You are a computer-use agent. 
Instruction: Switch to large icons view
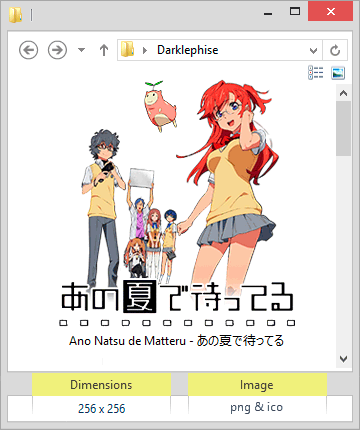coord(338,73)
